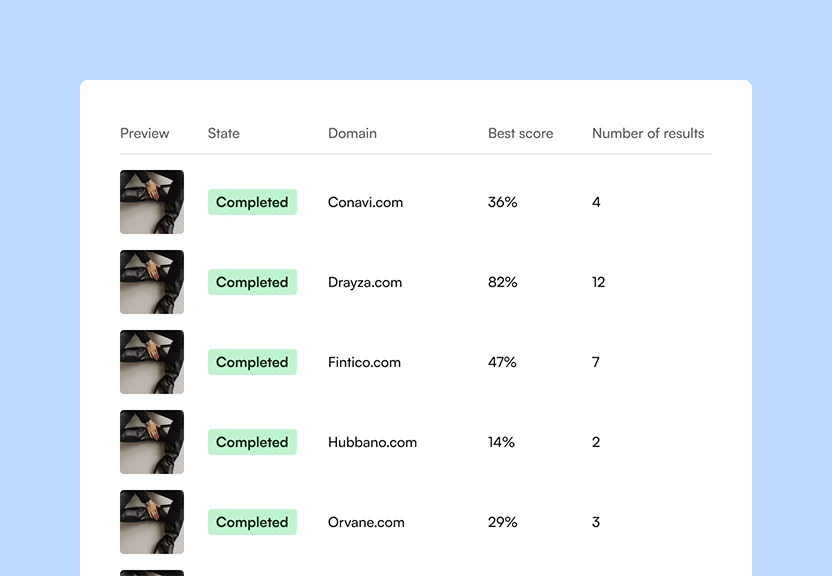Open preview thumbnail in Fintico.com row

tap(152, 362)
